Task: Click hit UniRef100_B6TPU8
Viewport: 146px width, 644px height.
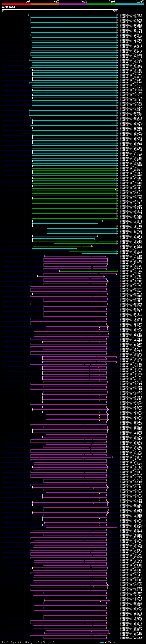Action: pos(131,30)
